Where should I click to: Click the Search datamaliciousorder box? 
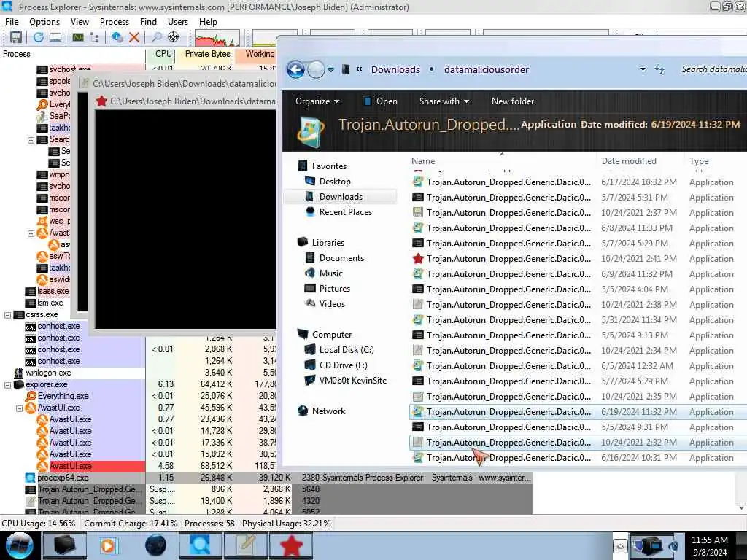click(x=713, y=69)
